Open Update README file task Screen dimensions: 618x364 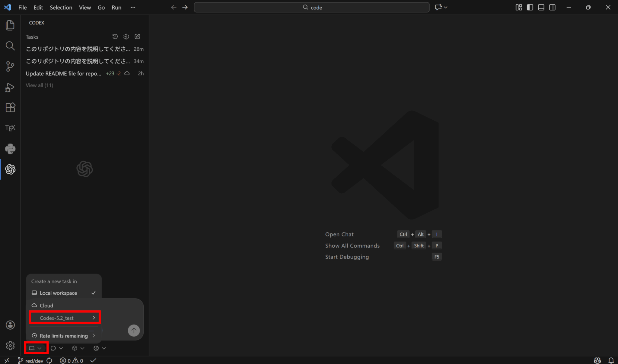(x=63, y=74)
